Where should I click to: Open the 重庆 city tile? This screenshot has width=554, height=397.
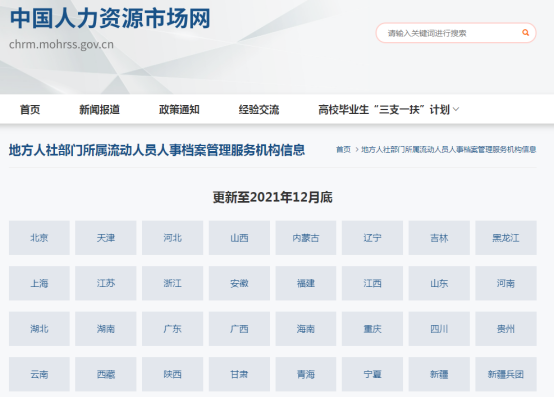point(372,329)
